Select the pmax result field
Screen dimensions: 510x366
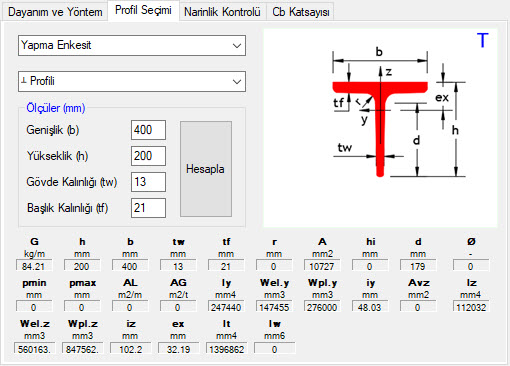[x=82, y=307]
